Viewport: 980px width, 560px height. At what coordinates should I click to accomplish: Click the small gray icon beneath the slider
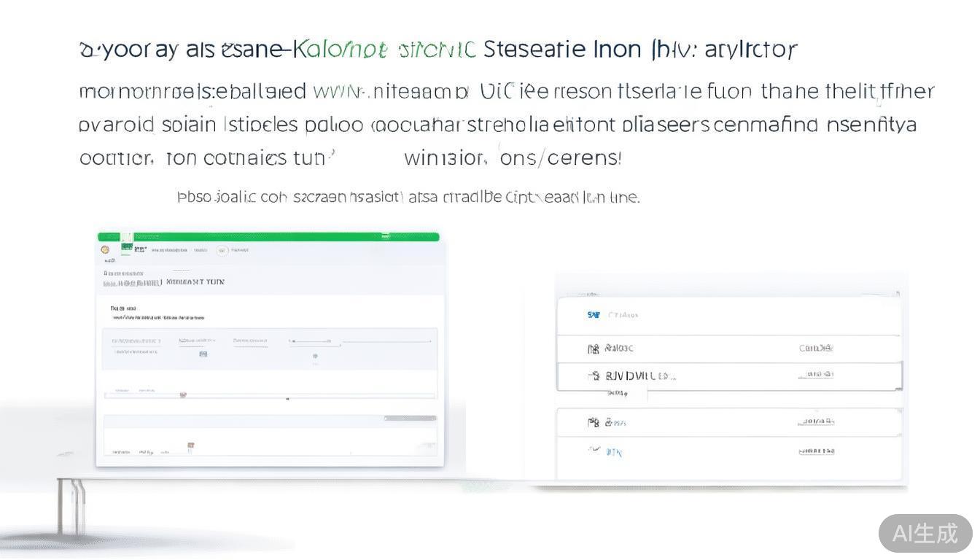coord(315,357)
